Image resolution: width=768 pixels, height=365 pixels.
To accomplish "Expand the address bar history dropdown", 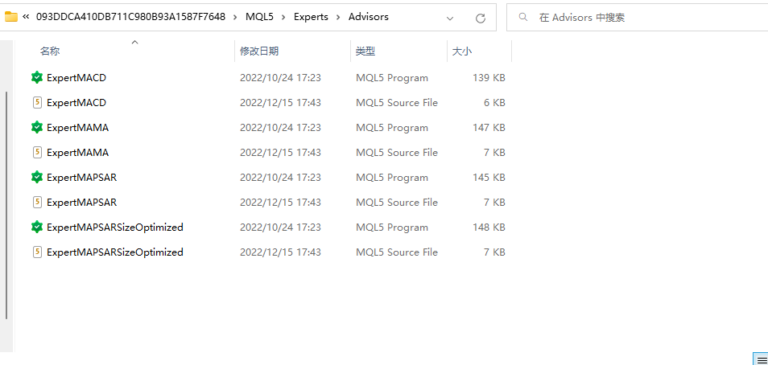I will [450, 18].
